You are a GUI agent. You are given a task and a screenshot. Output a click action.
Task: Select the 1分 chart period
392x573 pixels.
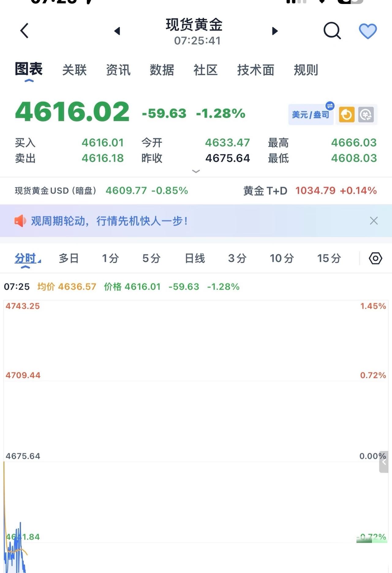[x=110, y=258]
